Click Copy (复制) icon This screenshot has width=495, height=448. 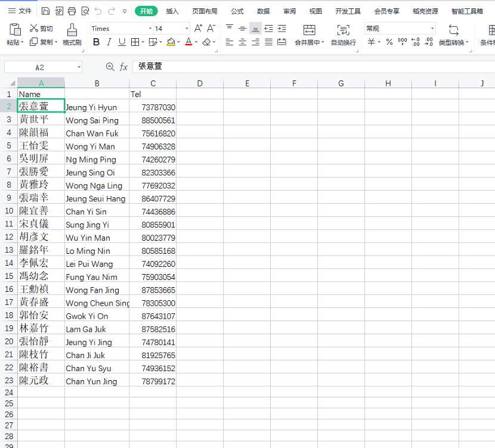[33, 42]
